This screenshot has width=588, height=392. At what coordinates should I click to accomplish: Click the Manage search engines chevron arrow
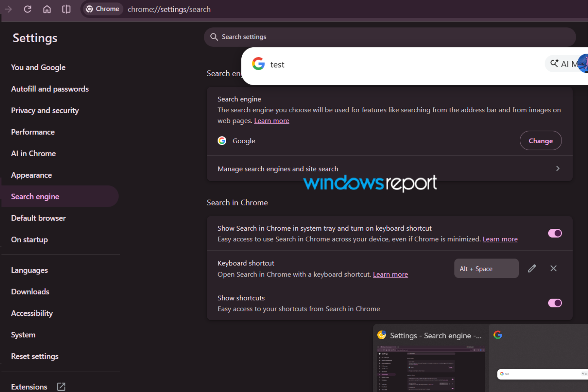[x=558, y=168]
